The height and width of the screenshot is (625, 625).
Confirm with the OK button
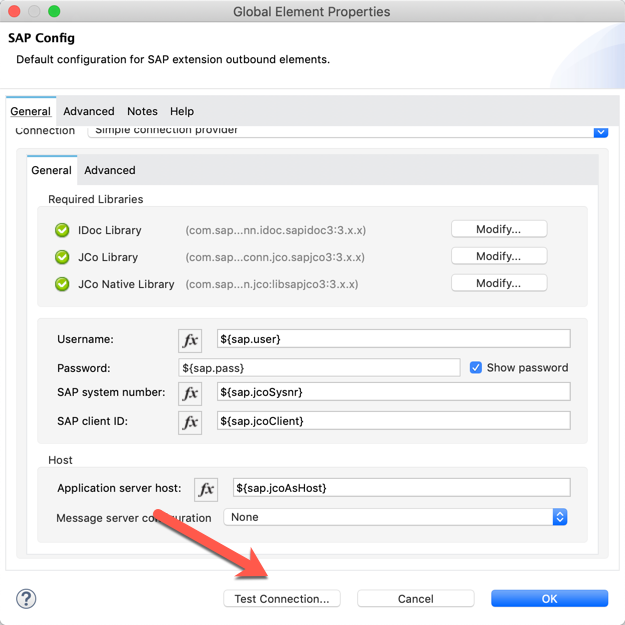(549, 599)
